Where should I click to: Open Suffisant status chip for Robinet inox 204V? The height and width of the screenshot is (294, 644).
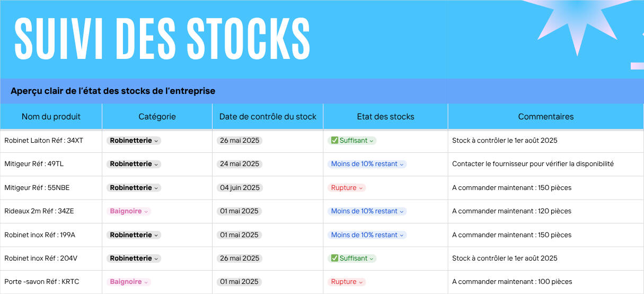click(x=352, y=258)
